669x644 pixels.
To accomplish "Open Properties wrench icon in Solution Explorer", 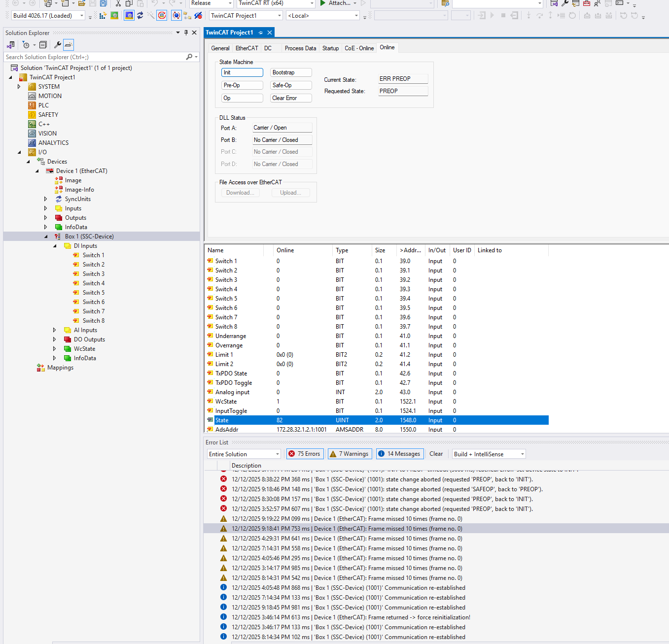I will coord(58,45).
